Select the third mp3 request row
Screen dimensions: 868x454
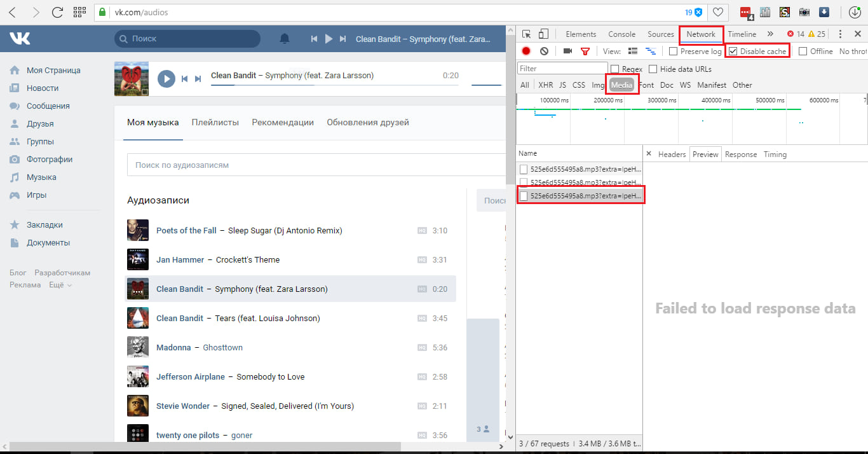[580, 196]
